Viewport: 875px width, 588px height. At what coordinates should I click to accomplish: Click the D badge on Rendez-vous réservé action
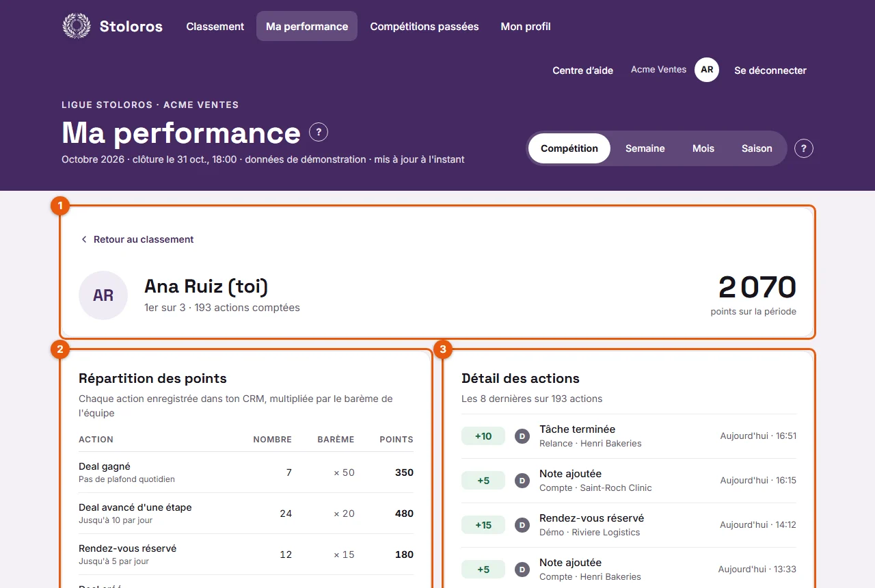(x=522, y=525)
